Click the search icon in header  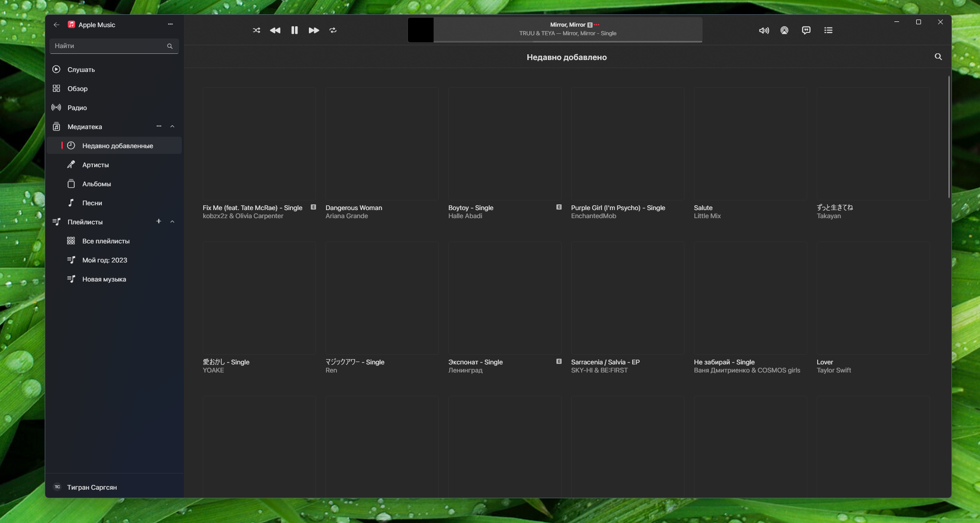tap(938, 57)
